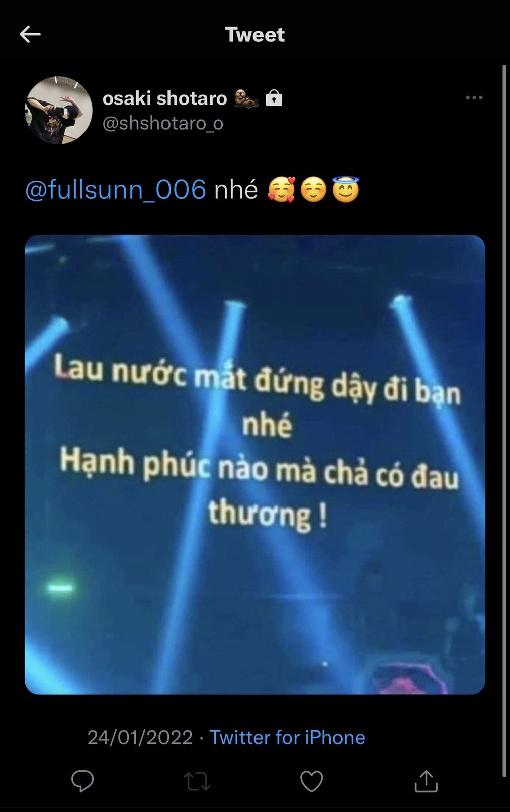Click the osaki shotaro display name
Image resolution: width=510 pixels, height=812 pixels.
[x=165, y=98]
